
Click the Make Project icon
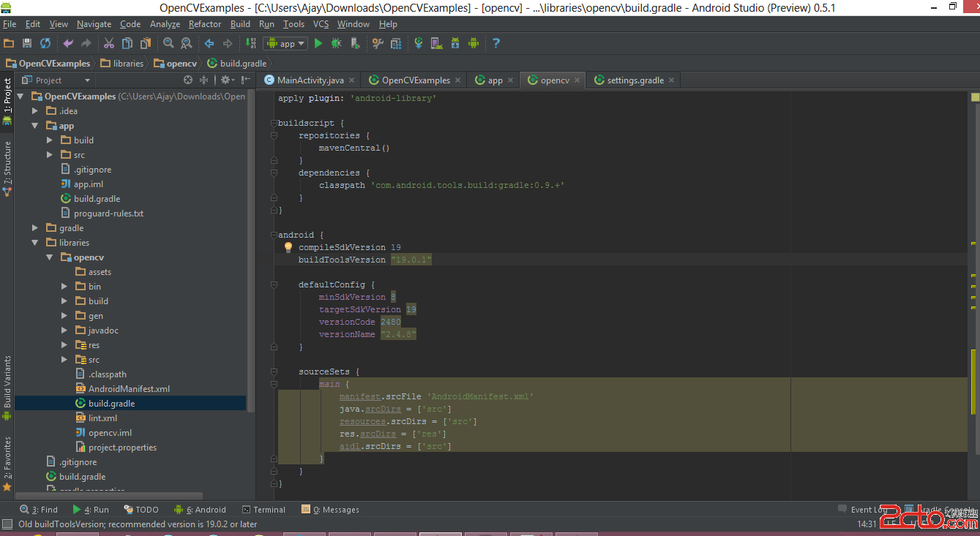click(x=251, y=43)
